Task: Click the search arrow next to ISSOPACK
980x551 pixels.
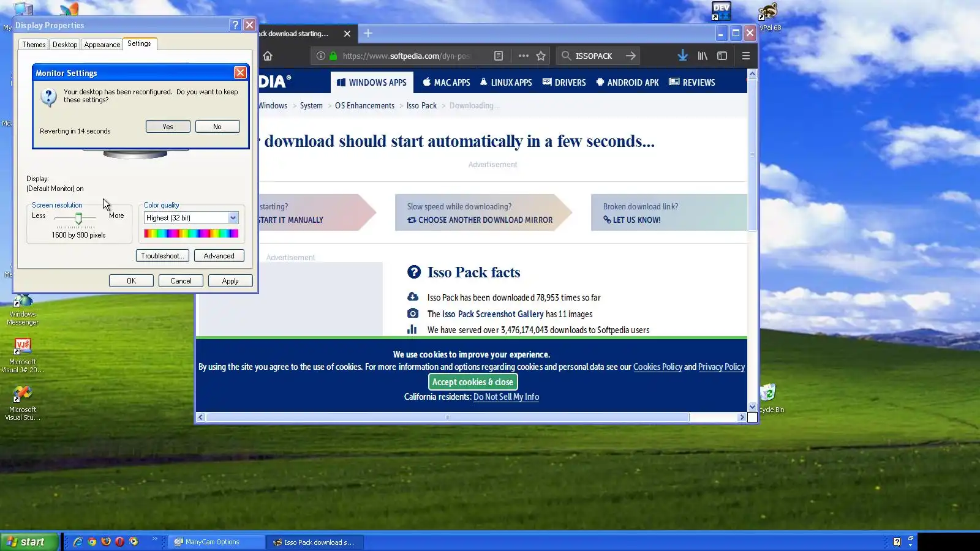Action: coord(630,56)
